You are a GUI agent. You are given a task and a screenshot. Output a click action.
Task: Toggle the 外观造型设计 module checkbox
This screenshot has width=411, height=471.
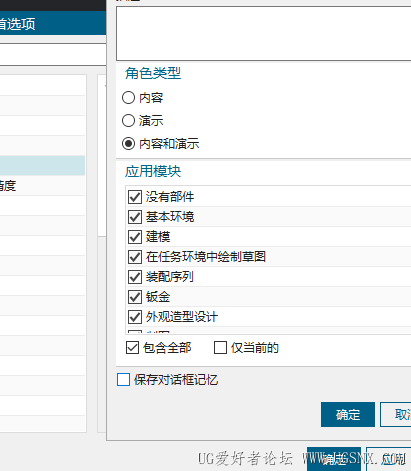click(135, 317)
